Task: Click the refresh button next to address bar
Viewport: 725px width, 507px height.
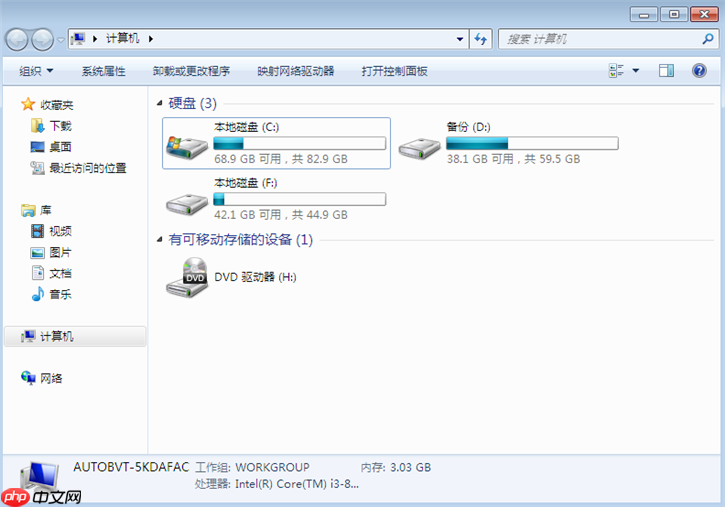Action: pyautogui.click(x=481, y=39)
